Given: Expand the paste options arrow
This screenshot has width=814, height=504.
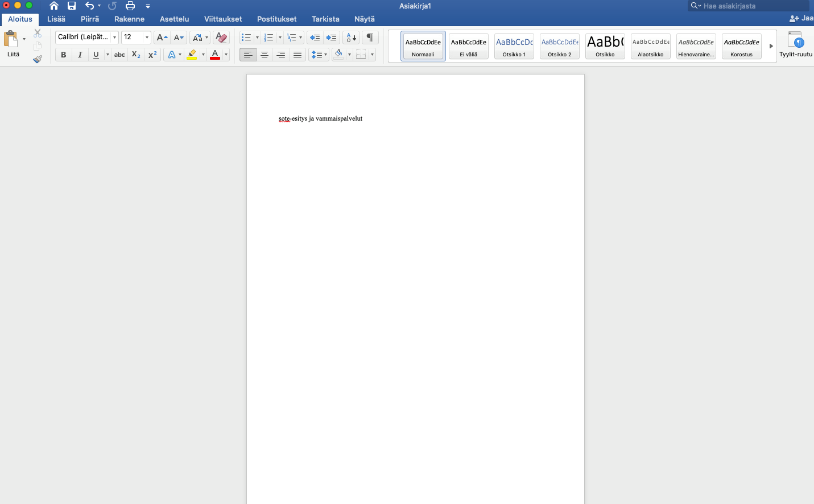Looking at the screenshot, I should point(24,39).
